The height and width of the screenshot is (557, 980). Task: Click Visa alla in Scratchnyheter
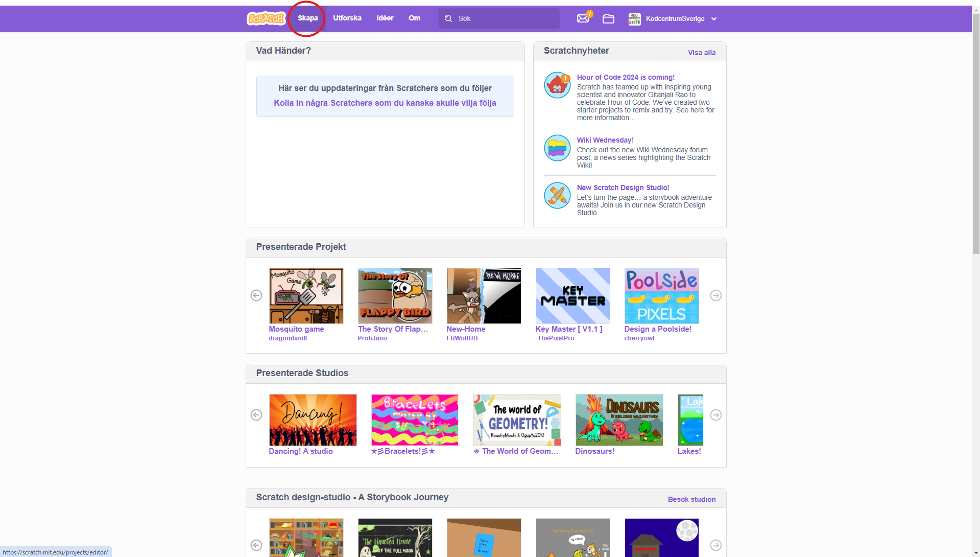coord(702,53)
